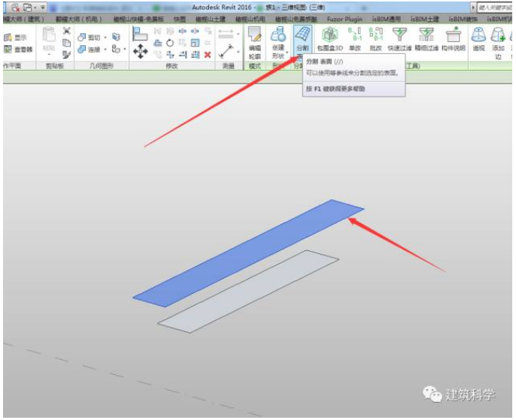Open the Customize Quick Access Toolbar dropdown
The image size is (516, 420).
click(x=43, y=8)
